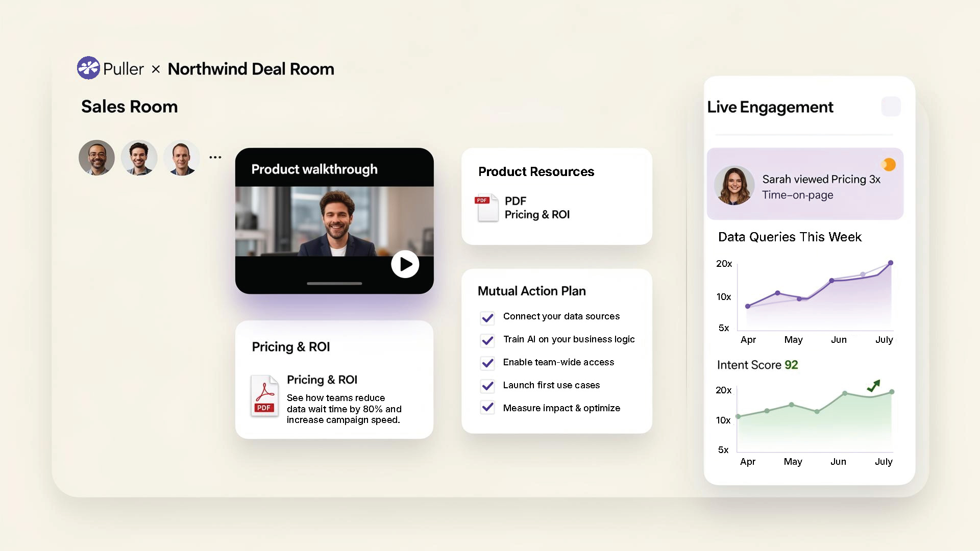Open the Northwind Deal Room title
This screenshot has width=980, height=551.
pyautogui.click(x=251, y=68)
